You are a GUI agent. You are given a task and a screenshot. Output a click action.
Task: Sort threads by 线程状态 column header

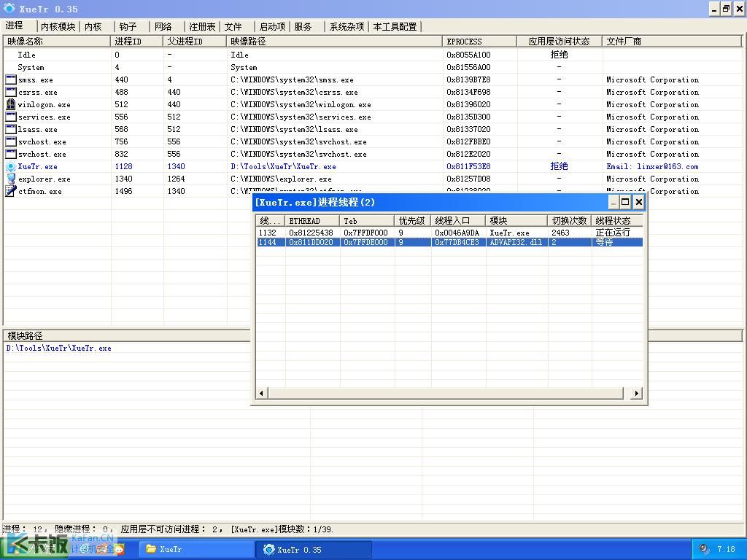click(617, 220)
